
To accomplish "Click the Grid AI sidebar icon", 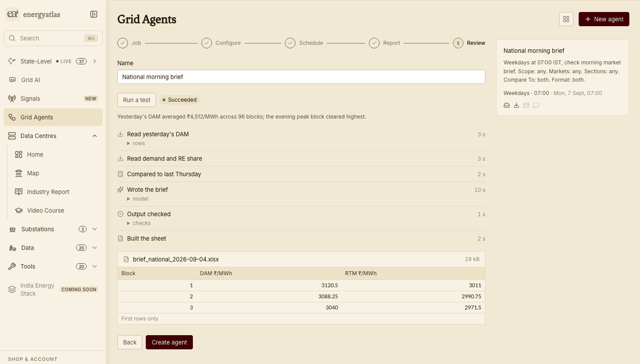I will pos(12,80).
